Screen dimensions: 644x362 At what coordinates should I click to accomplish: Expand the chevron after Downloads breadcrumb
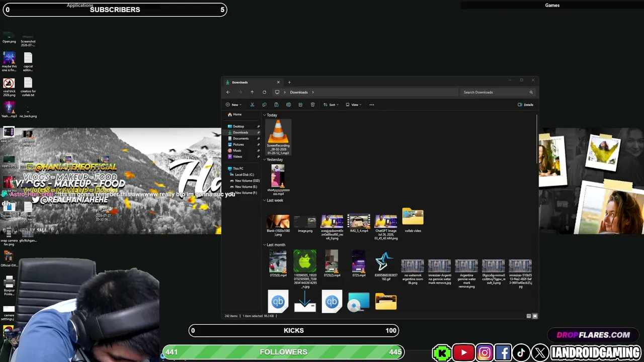[x=313, y=92]
